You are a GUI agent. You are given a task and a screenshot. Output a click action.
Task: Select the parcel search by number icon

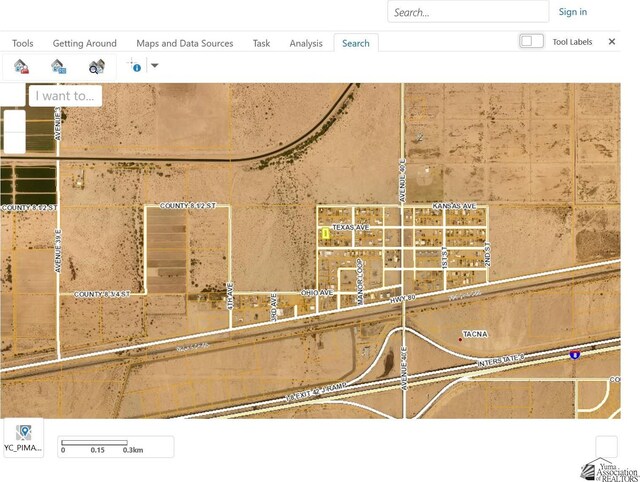tap(59, 66)
